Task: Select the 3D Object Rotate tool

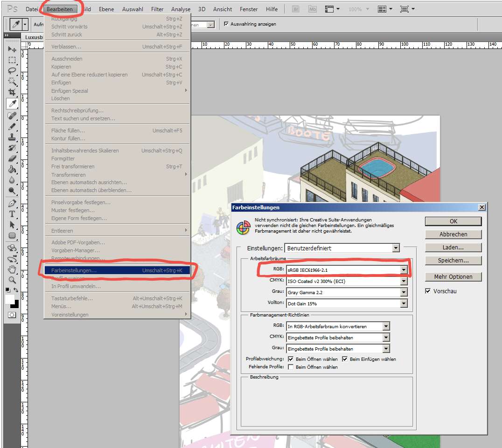Action: (12, 248)
